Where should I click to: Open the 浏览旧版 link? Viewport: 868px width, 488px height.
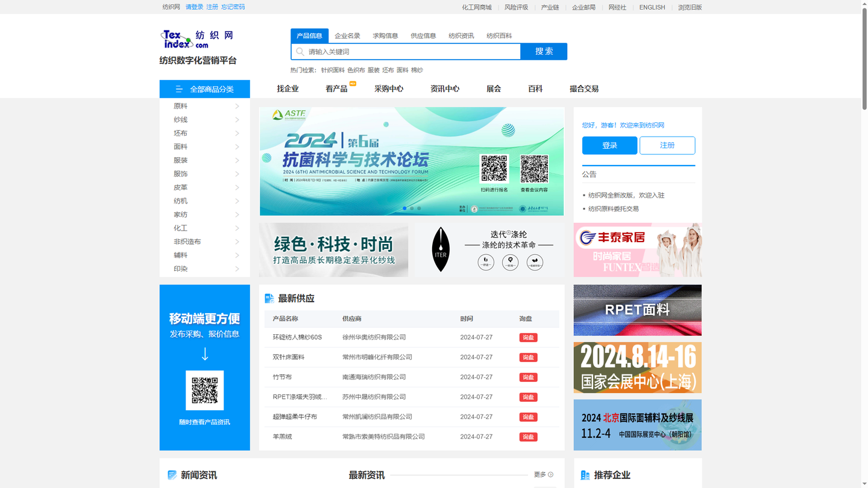[x=690, y=7]
